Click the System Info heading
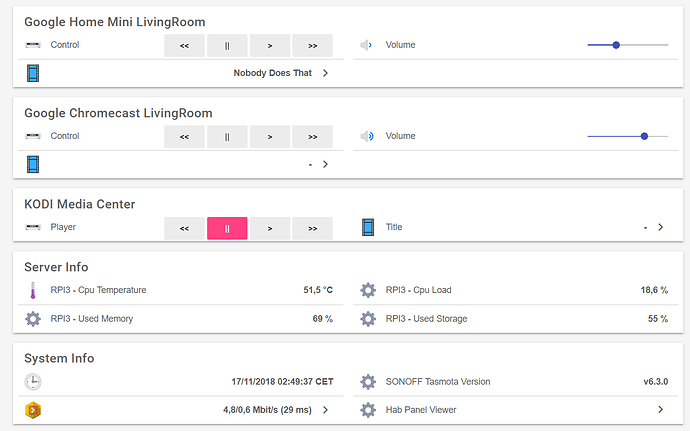690x431 pixels. [x=59, y=358]
